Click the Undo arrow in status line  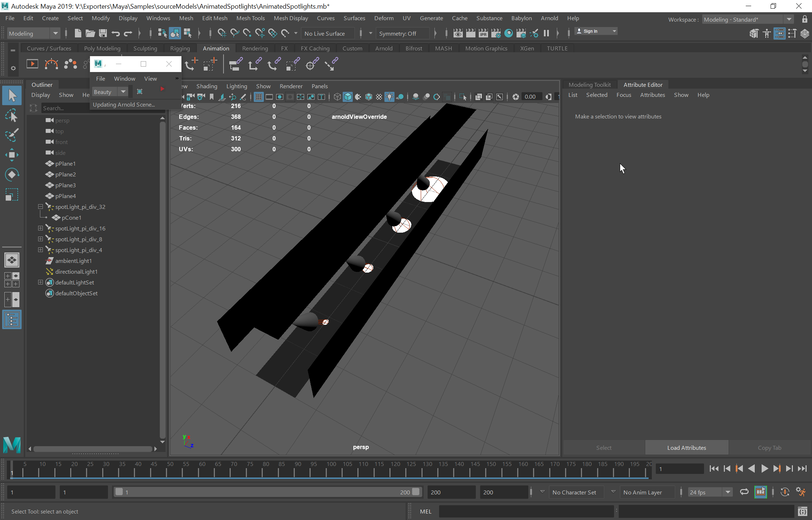point(116,33)
